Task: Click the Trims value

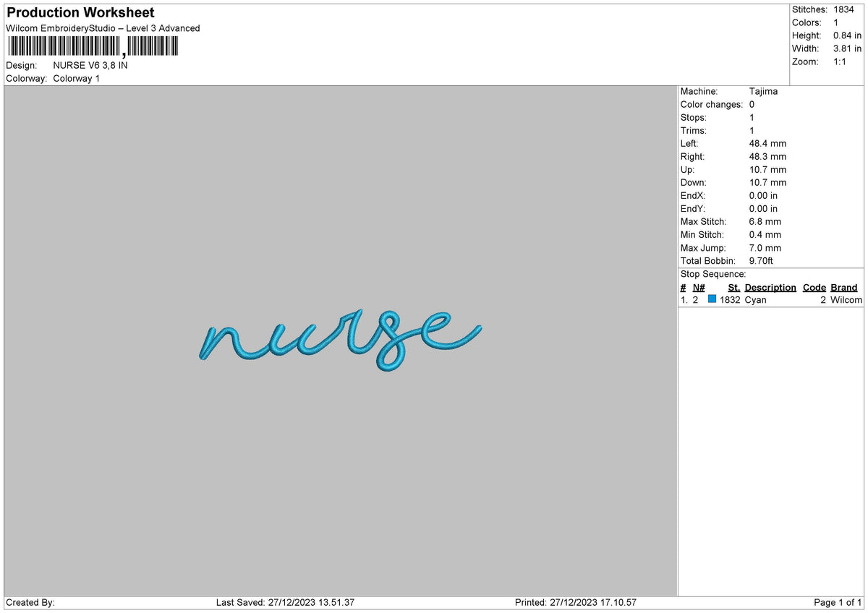Action: point(752,130)
